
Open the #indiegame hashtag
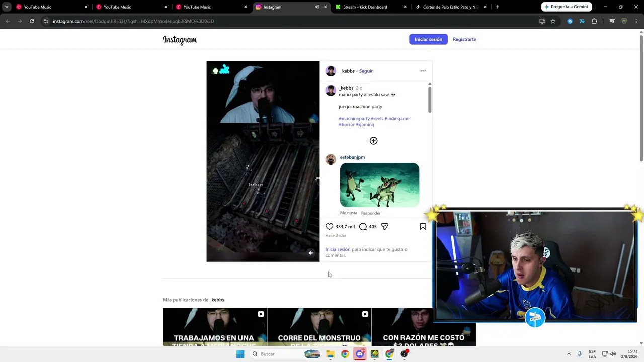(x=397, y=119)
